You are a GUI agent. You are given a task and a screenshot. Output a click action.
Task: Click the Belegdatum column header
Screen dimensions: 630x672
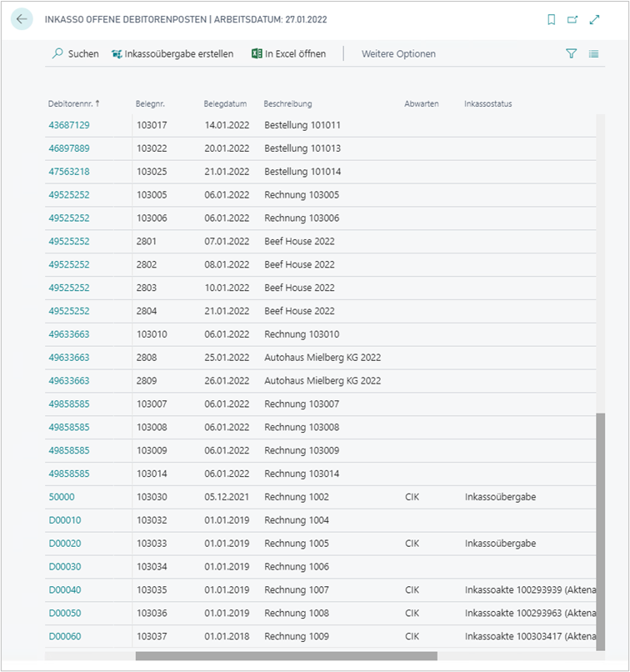pyautogui.click(x=225, y=104)
